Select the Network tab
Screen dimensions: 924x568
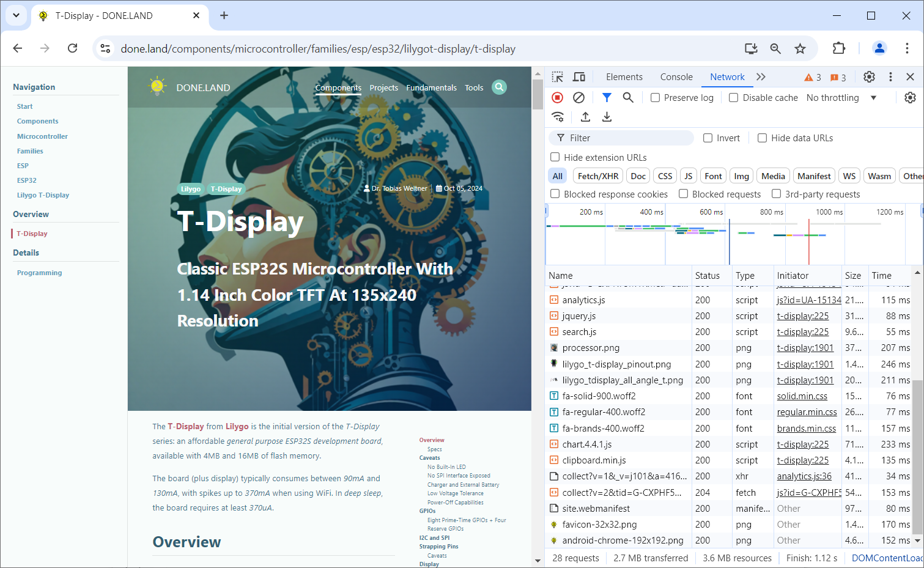point(727,77)
